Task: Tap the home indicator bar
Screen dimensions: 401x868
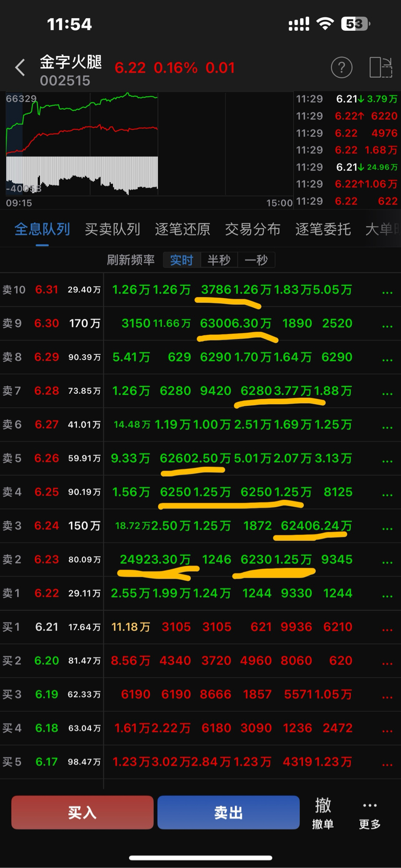Action: 200,858
